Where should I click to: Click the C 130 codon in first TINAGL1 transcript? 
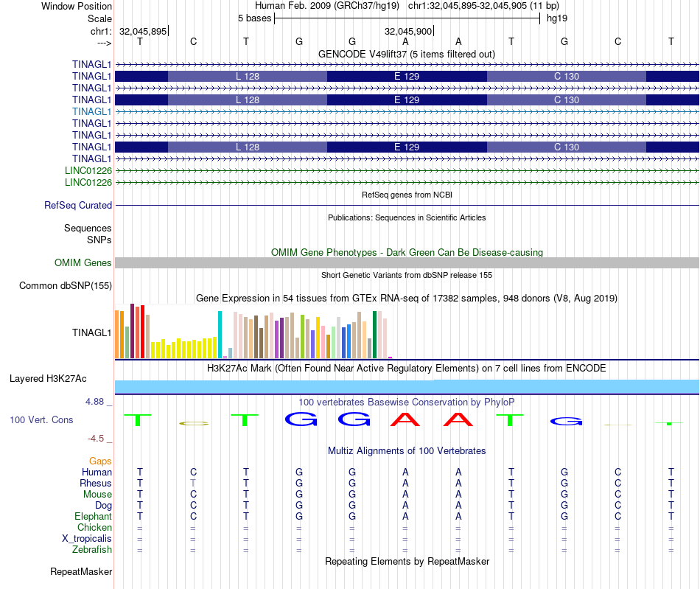pos(567,77)
